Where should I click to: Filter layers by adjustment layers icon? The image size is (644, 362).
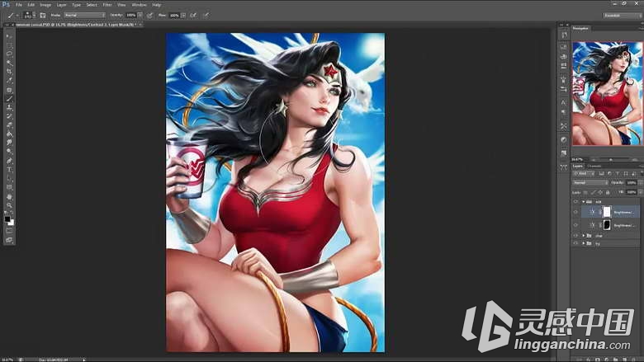point(609,174)
